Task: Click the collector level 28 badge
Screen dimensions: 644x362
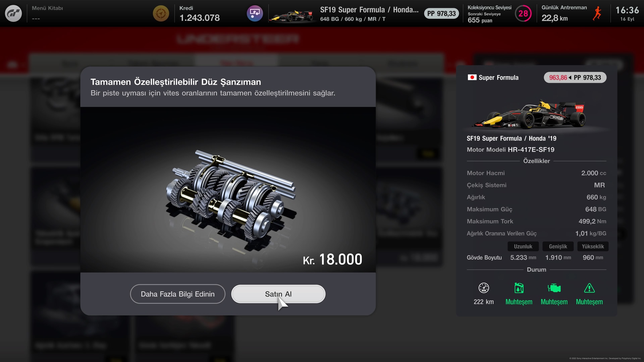Action: coord(523,13)
